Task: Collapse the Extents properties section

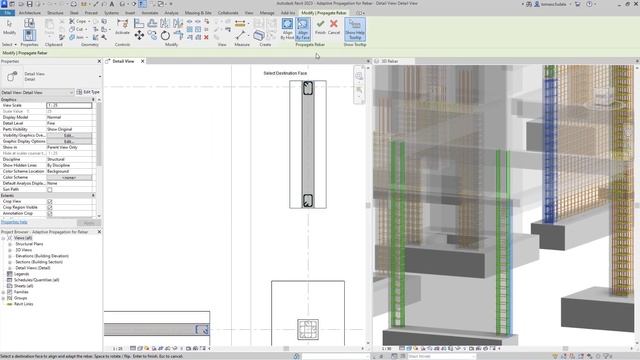Action: click(x=93, y=196)
